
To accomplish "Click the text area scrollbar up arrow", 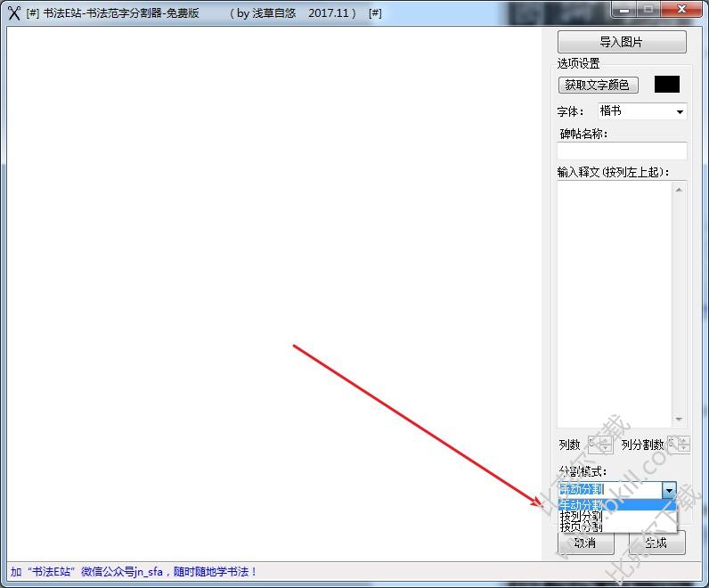I will [x=679, y=190].
